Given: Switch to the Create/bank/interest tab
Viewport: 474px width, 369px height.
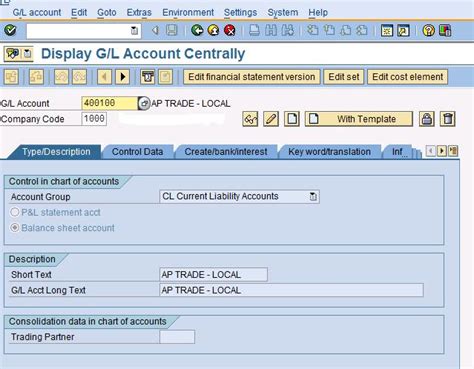Looking at the screenshot, I should tap(226, 152).
